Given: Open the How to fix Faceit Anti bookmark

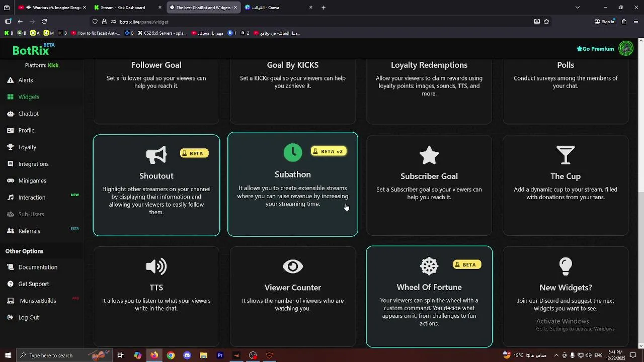Looking at the screenshot, I should click(96, 33).
